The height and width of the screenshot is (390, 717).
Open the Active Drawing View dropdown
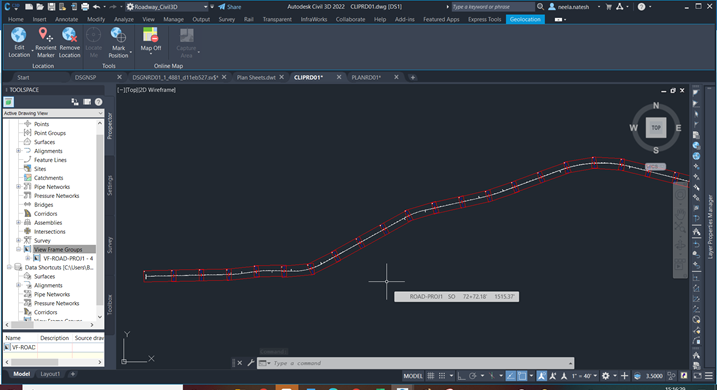pos(54,113)
